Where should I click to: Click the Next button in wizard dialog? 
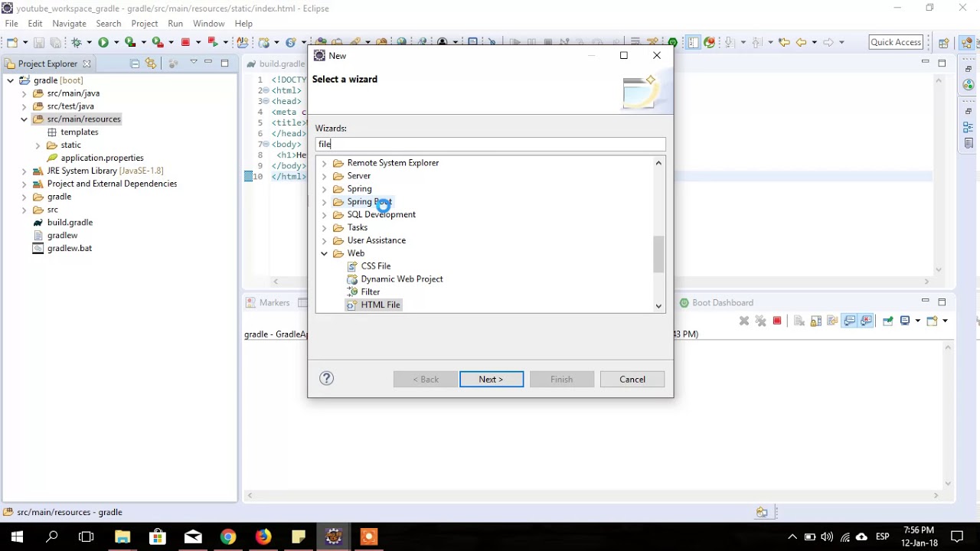coord(492,379)
